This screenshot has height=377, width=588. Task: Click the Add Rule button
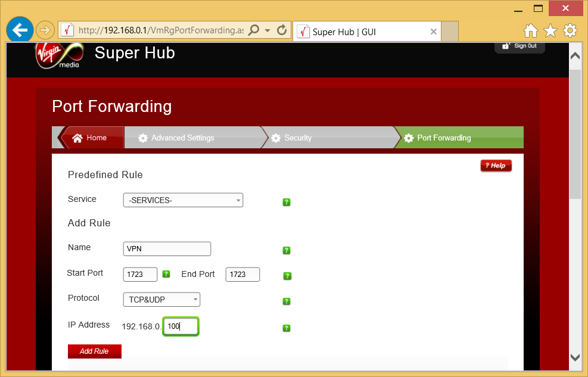pos(95,351)
